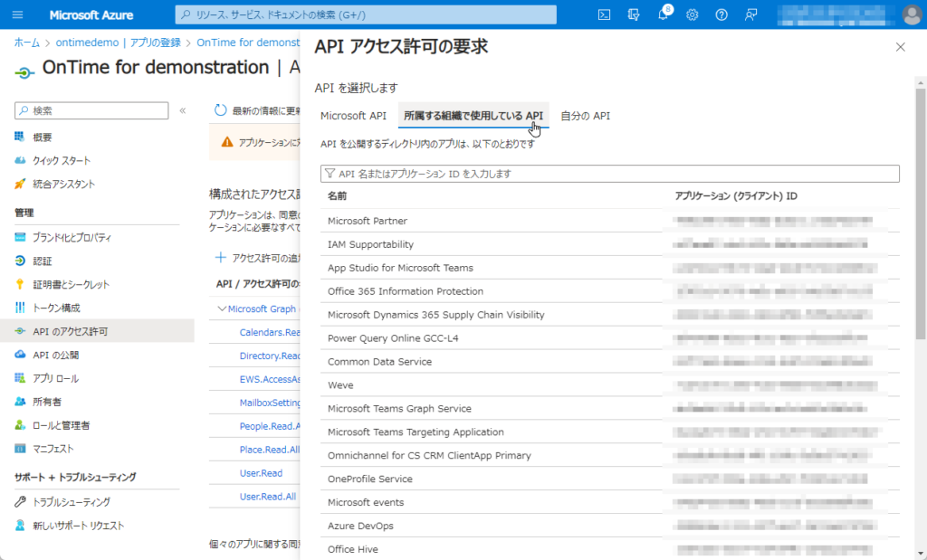Select Office Hive in the API list
Screen dimensions: 927x560
pos(610,549)
